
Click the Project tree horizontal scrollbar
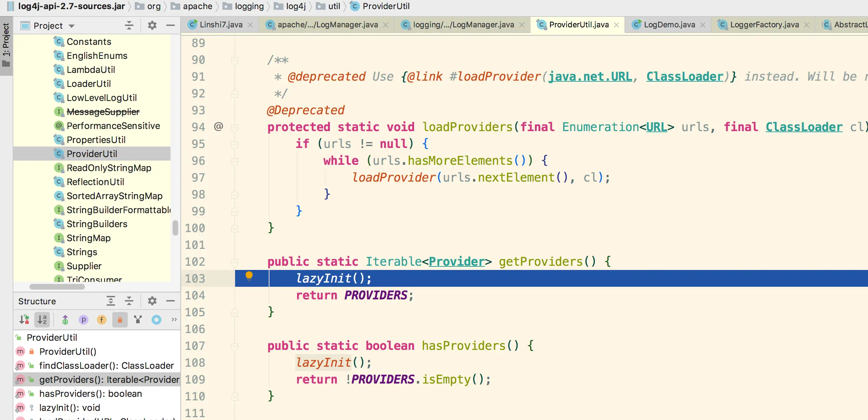pyautogui.click(x=57, y=287)
